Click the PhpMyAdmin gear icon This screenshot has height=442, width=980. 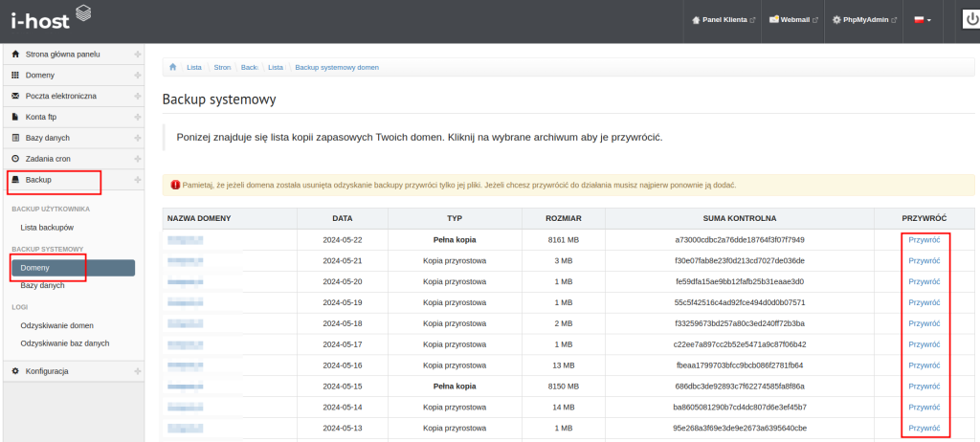(836, 19)
